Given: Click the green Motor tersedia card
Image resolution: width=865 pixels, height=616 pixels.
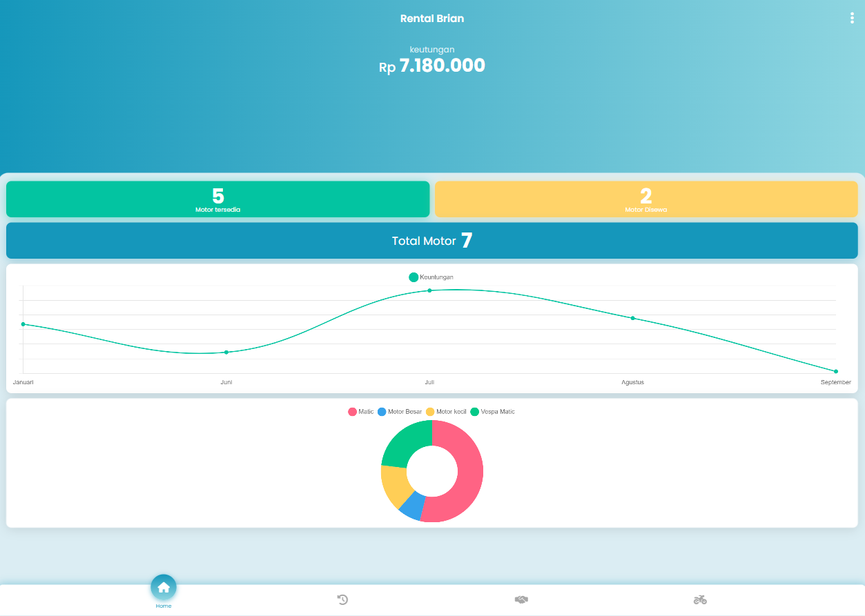Looking at the screenshot, I should point(217,199).
